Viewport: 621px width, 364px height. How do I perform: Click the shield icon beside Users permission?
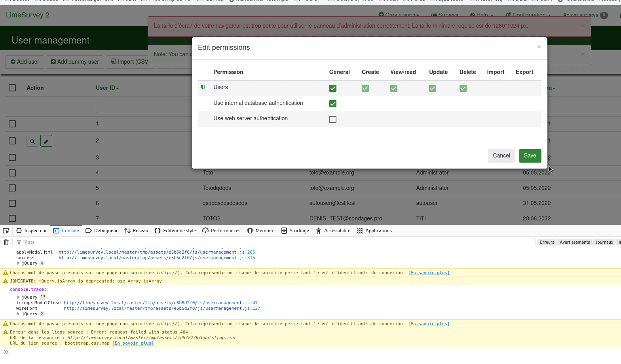click(203, 87)
